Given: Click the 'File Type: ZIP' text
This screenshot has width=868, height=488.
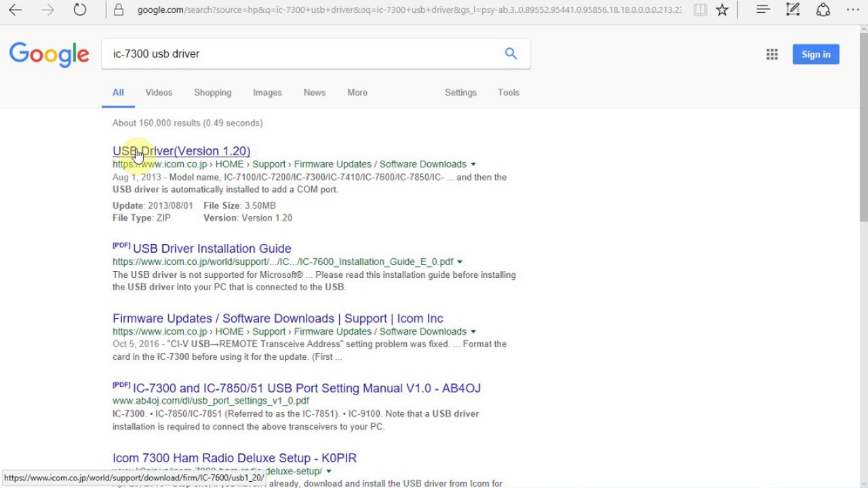Looking at the screenshot, I should point(142,218).
